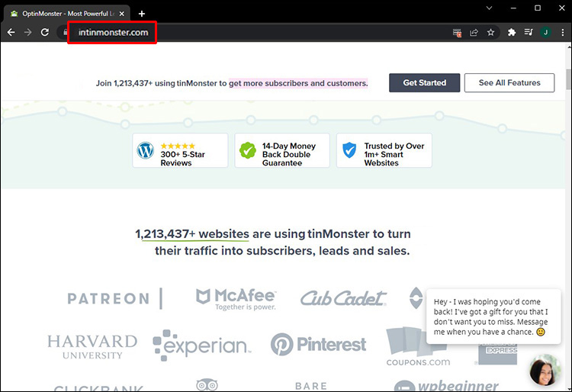Bookmark this page with the star
This screenshot has width=572, height=392.
pyautogui.click(x=490, y=33)
